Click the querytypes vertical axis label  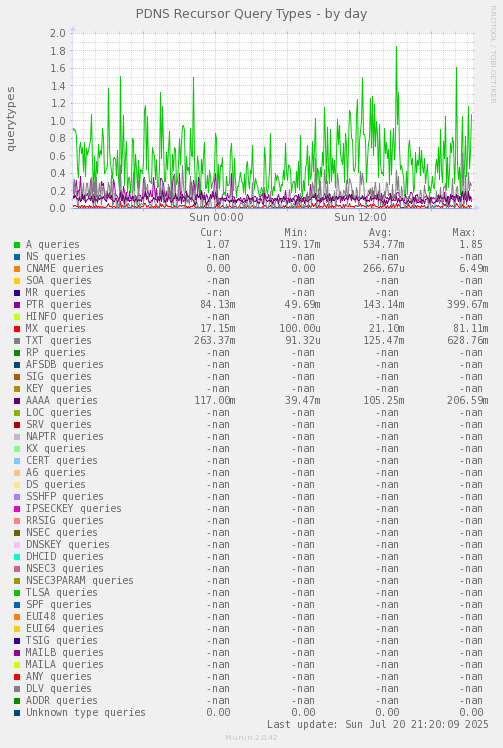click(10, 119)
